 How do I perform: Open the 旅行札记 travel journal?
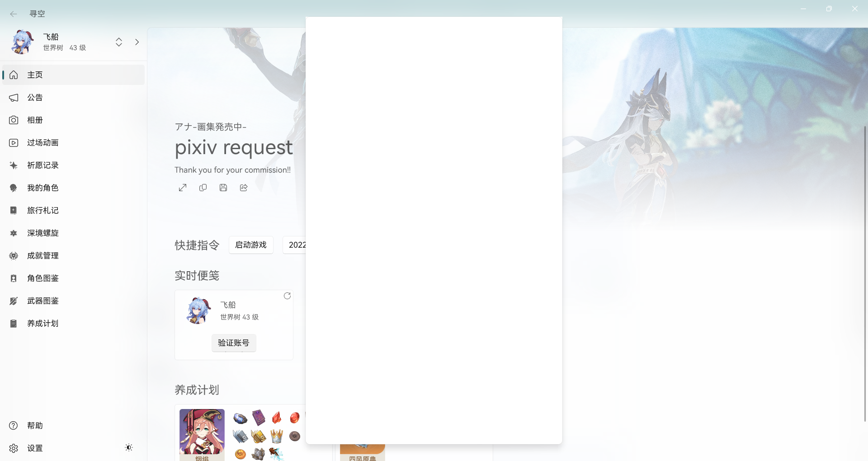[43, 210]
